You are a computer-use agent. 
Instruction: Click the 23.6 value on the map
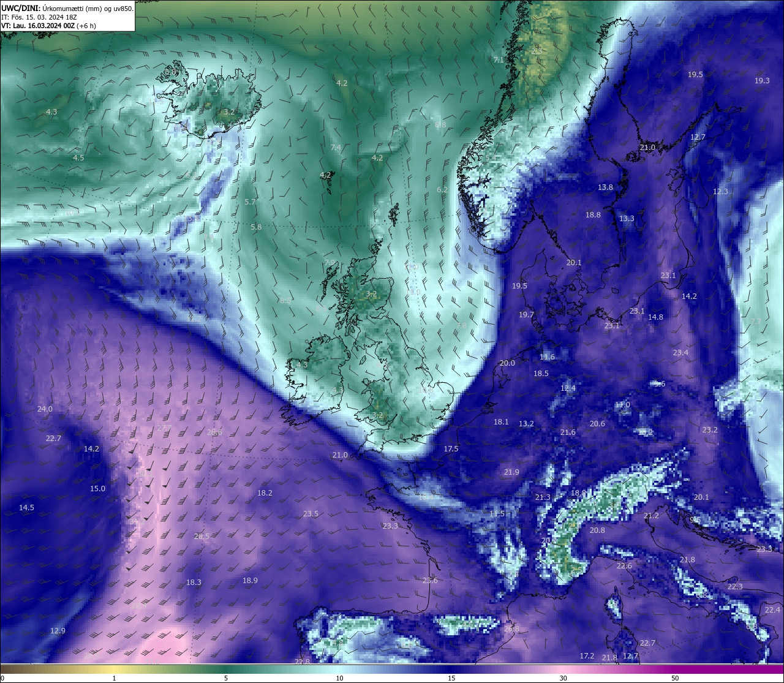point(430,581)
